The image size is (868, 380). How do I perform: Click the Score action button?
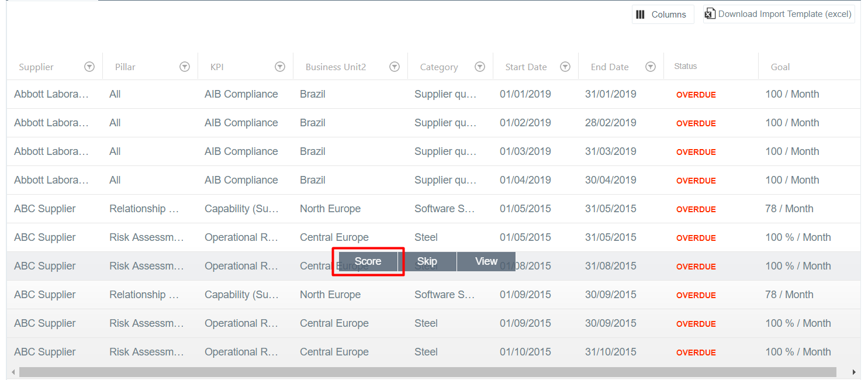pos(368,261)
